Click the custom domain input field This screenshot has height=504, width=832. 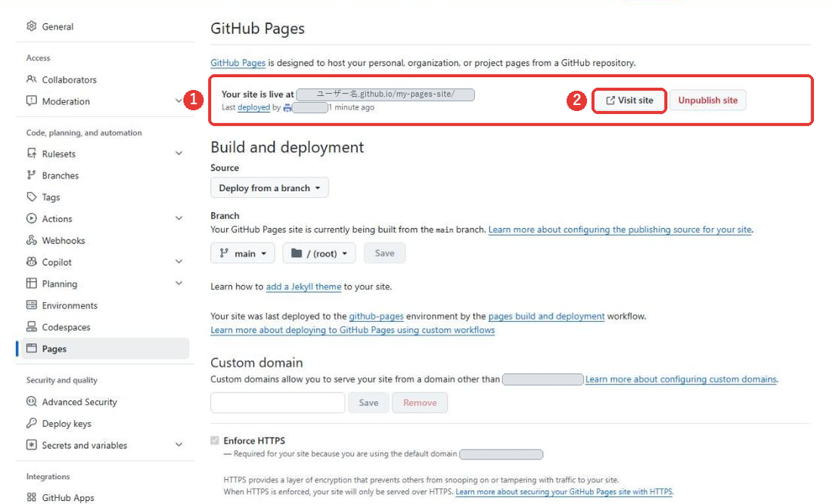tap(278, 403)
